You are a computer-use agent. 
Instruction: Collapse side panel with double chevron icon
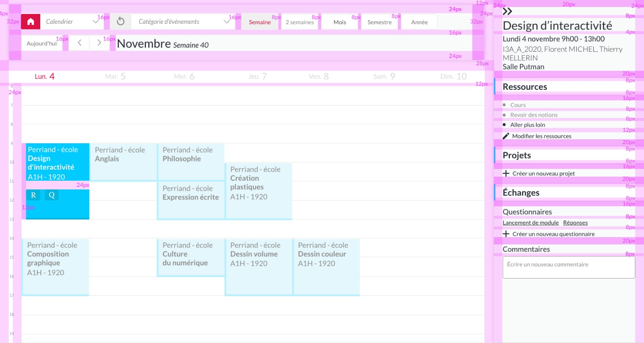tap(508, 12)
